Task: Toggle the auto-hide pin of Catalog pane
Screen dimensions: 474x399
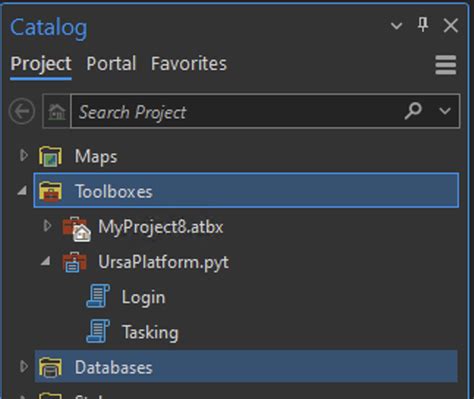Action: pos(423,25)
